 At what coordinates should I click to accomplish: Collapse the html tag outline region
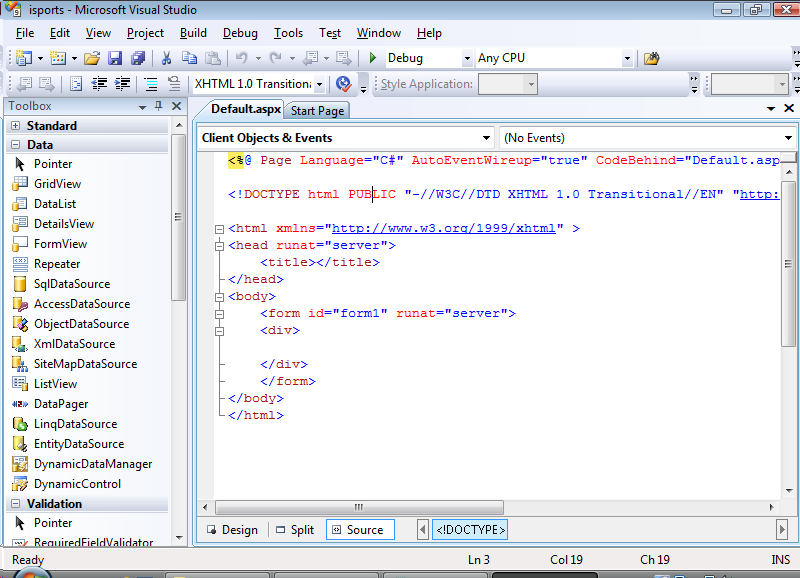pos(219,229)
